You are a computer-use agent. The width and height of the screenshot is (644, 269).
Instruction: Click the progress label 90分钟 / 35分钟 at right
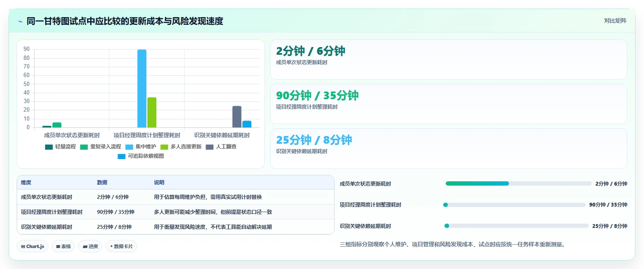pos(608,205)
